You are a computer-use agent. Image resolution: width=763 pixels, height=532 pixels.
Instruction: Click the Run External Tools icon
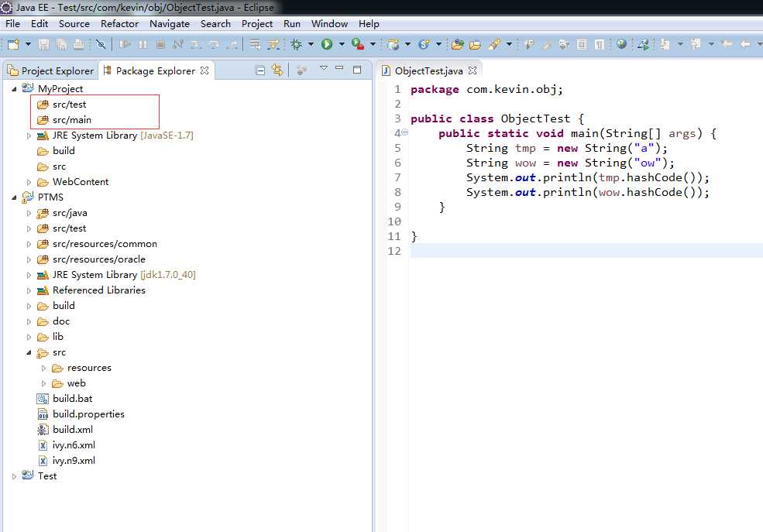358,45
